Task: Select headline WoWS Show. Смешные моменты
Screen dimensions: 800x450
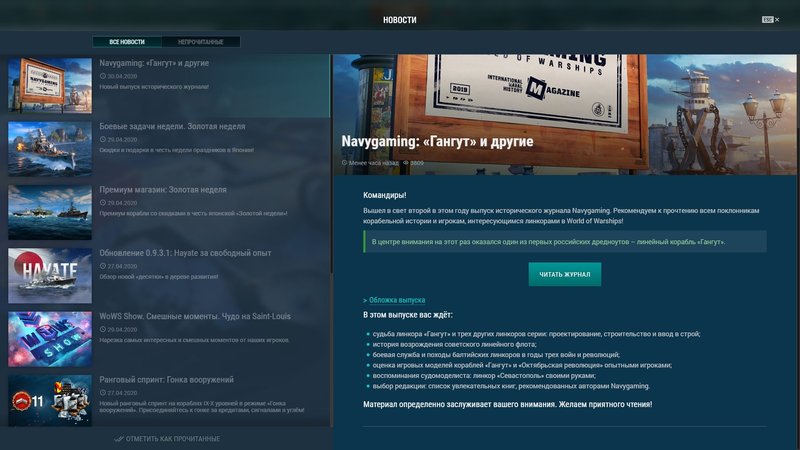Action: coord(195,316)
